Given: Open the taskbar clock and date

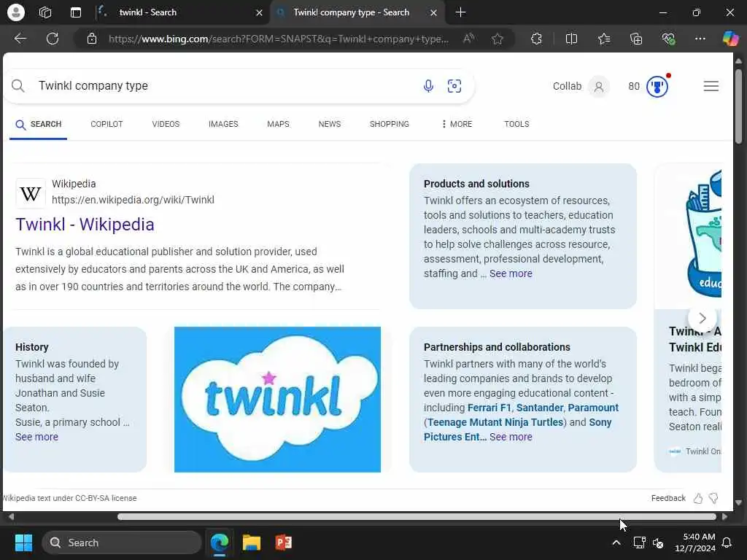Looking at the screenshot, I should coord(695,542).
